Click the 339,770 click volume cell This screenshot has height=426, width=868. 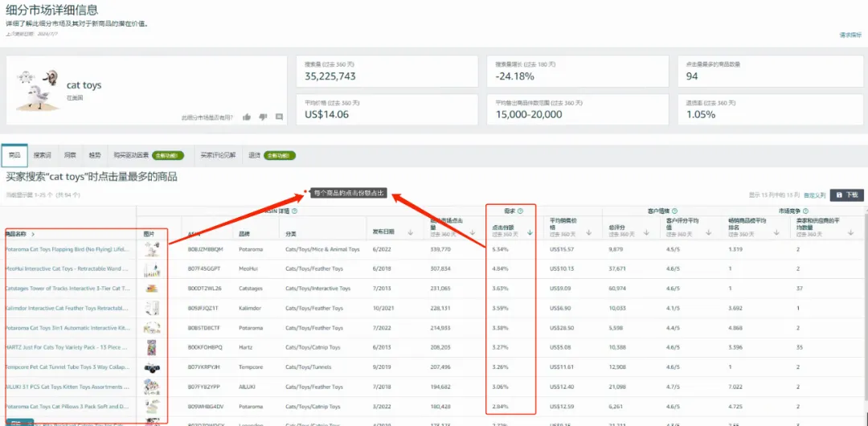440,249
